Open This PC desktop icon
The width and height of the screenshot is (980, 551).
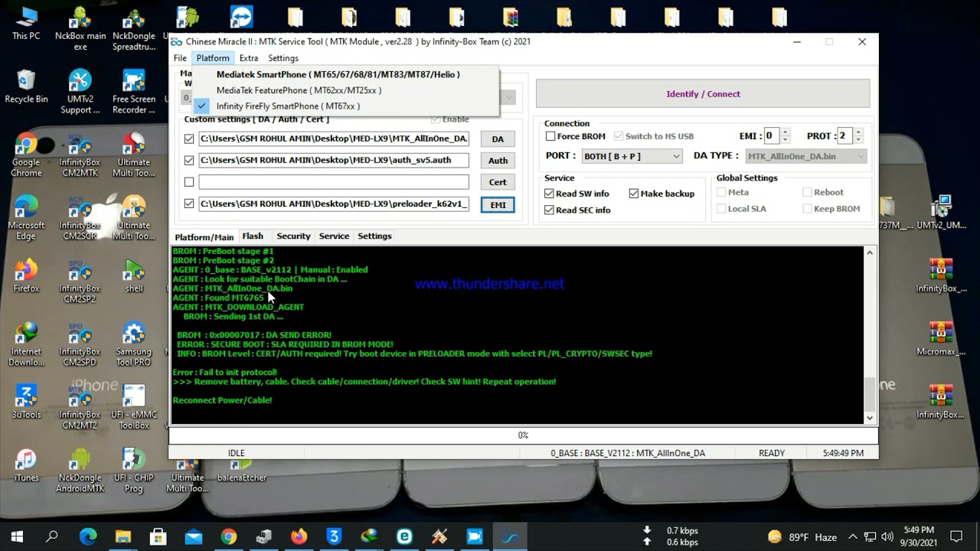click(26, 23)
